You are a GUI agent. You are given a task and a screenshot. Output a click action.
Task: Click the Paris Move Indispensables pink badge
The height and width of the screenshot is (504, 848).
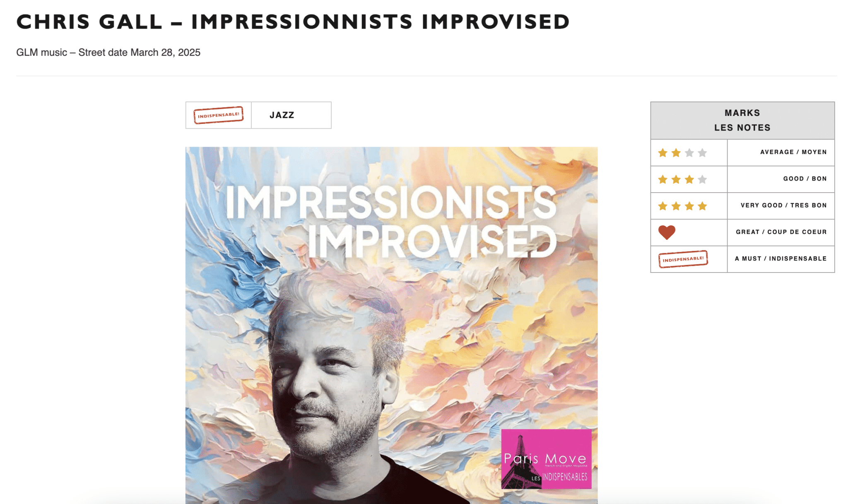click(546, 459)
